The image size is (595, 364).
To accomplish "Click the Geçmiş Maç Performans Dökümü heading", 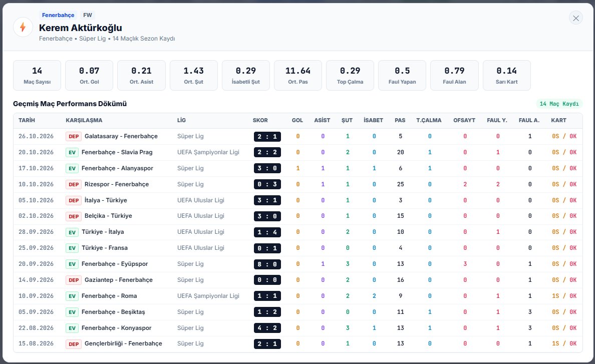I will click(70, 104).
